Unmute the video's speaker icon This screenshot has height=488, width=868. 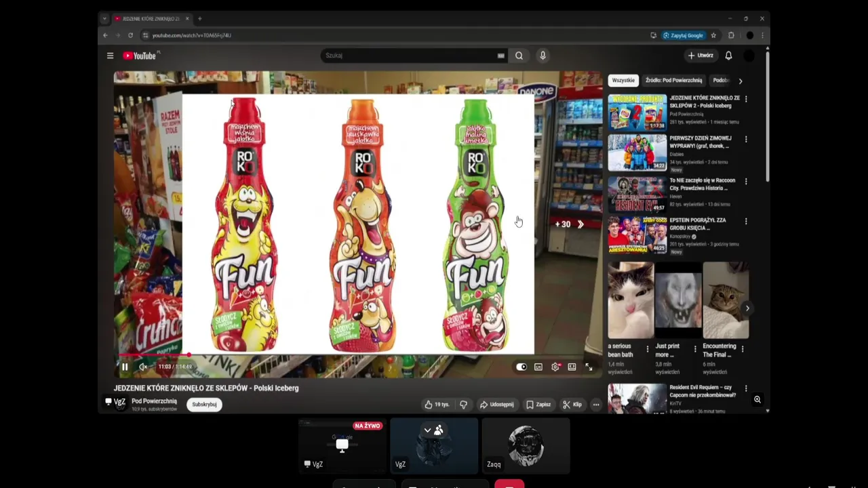pyautogui.click(x=143, y=367)
